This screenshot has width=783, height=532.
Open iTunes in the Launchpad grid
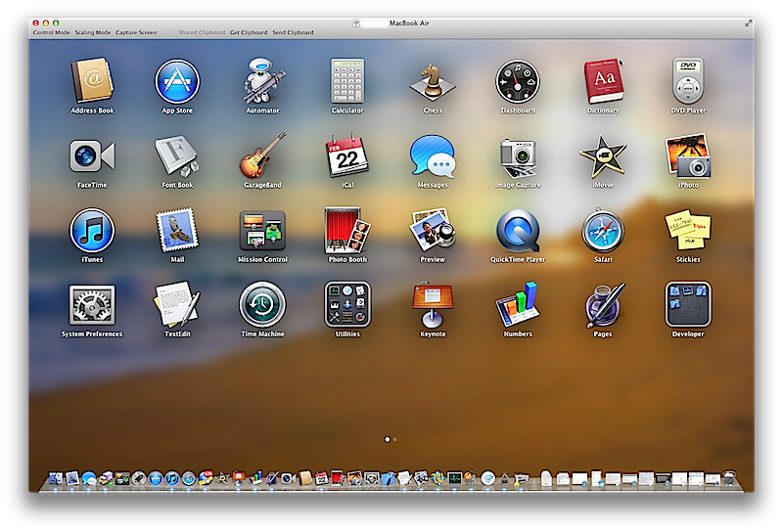pos(92,230)
